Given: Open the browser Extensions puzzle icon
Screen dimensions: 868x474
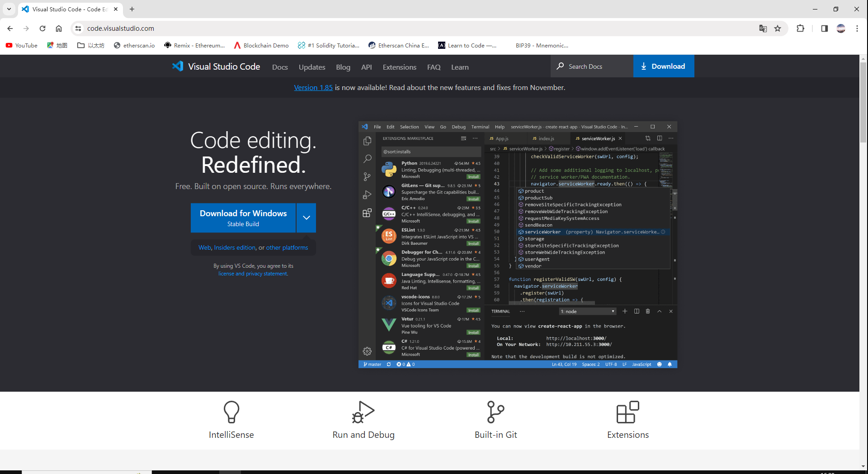Looking at the screenshot, I should point(800,28).
